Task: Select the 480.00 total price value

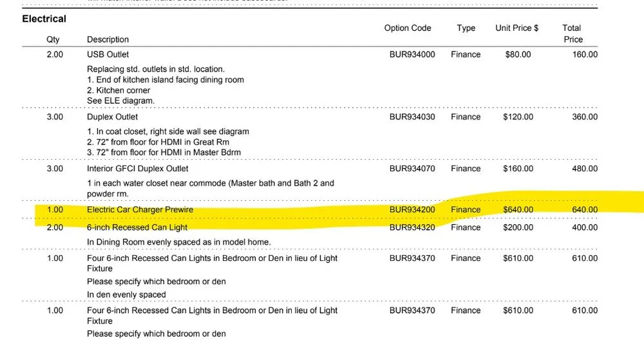Action: pos(585,169)
